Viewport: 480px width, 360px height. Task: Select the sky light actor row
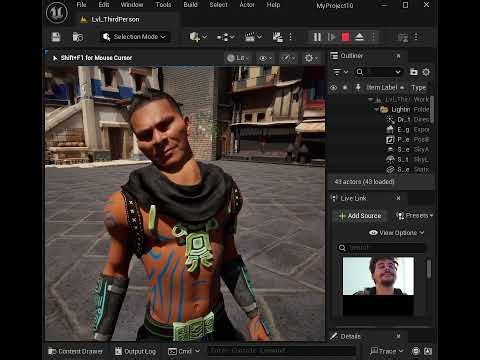(x=380, y=159)
